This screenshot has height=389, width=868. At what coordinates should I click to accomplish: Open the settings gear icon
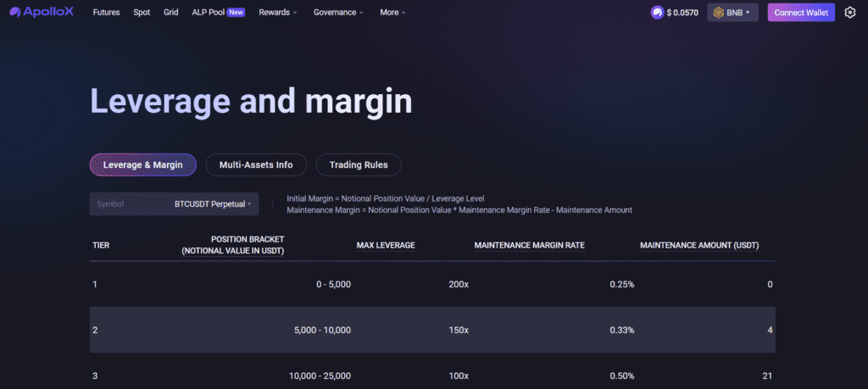[x=850, y=12]
